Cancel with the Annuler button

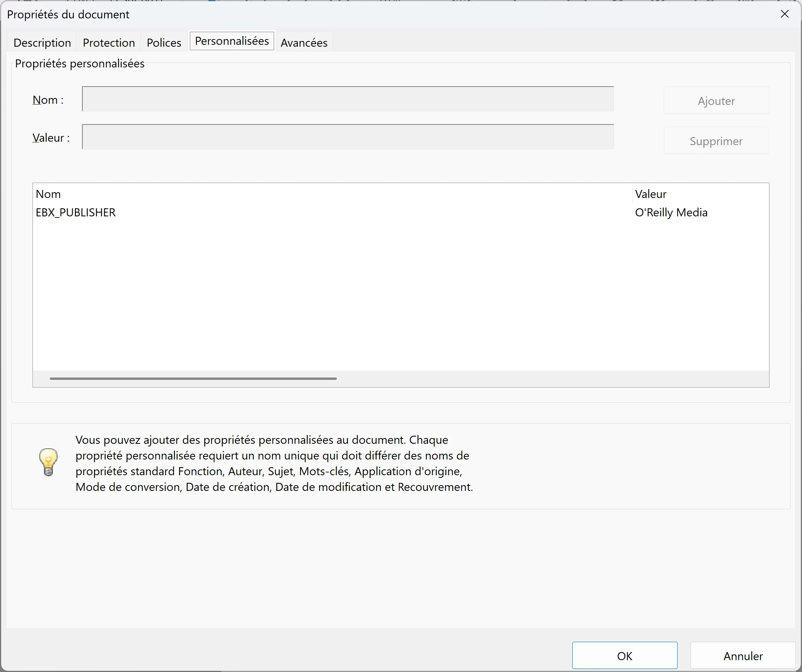tap(743, 656)
